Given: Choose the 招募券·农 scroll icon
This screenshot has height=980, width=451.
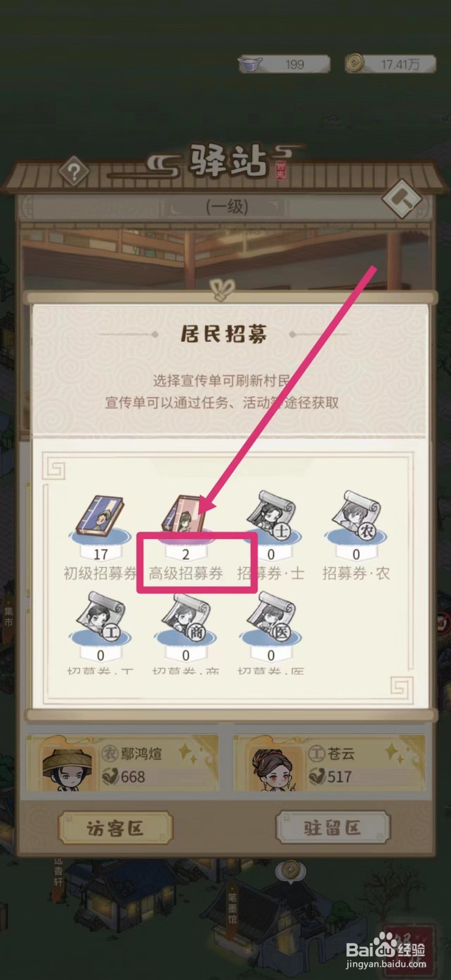Looking at the screenshot, I should [x=356, y=515].
